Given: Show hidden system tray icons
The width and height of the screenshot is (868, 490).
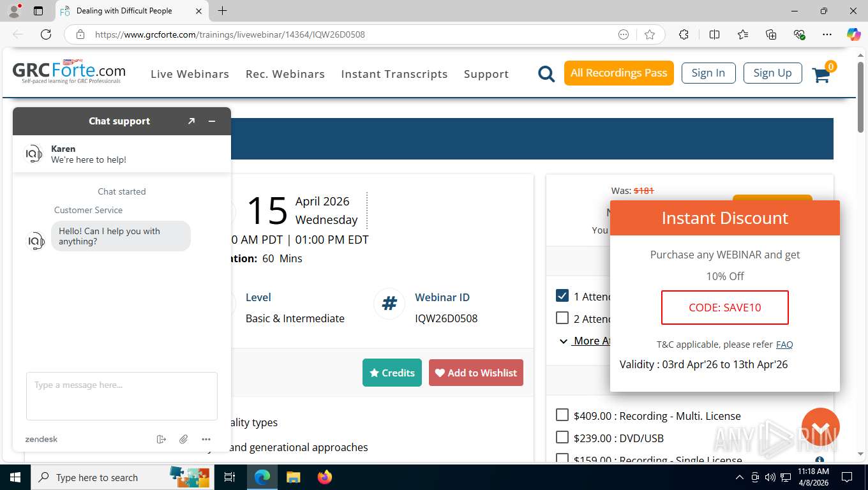Looking at the screenshot, I should [x=740, y=477].
